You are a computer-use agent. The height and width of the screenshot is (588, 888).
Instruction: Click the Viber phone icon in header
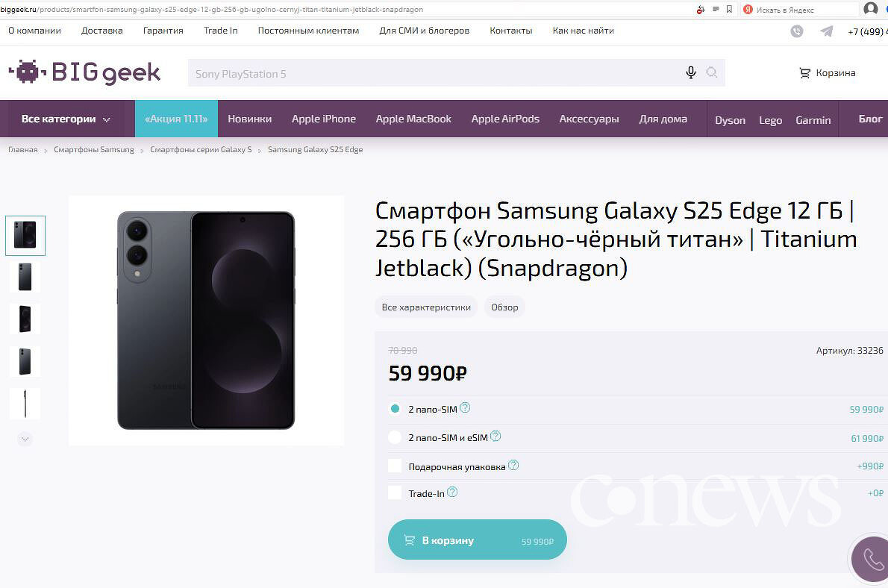click(797, 31)
